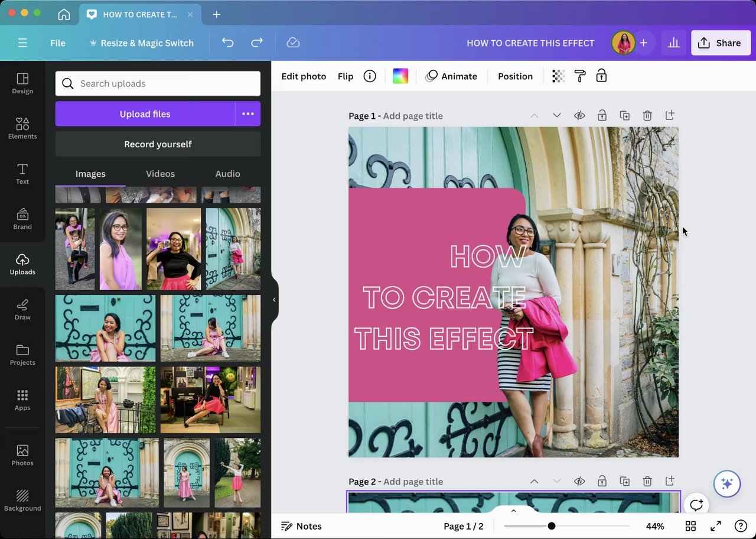Switch to the Videos tab
The image size is (756, 539).
[161, 174]
